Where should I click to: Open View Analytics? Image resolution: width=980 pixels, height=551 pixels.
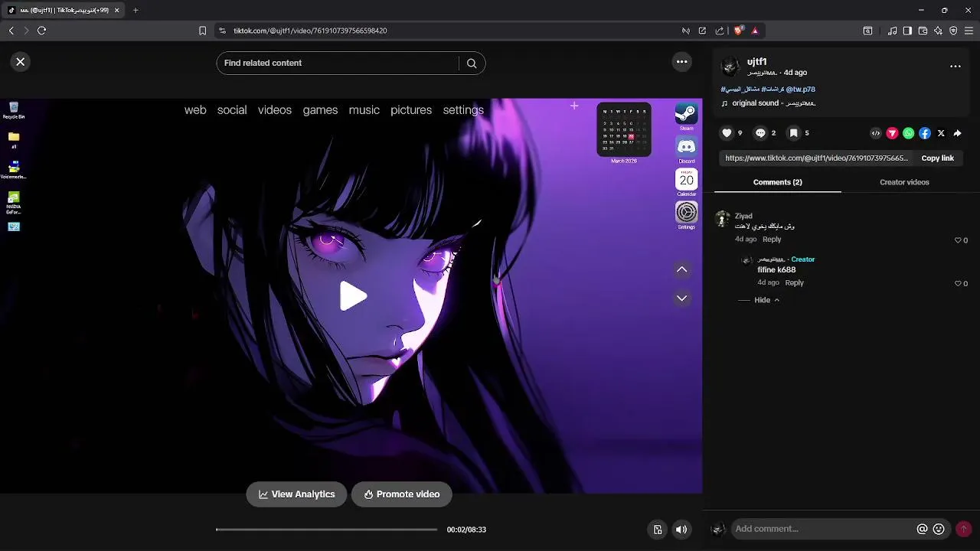(296, 494)
